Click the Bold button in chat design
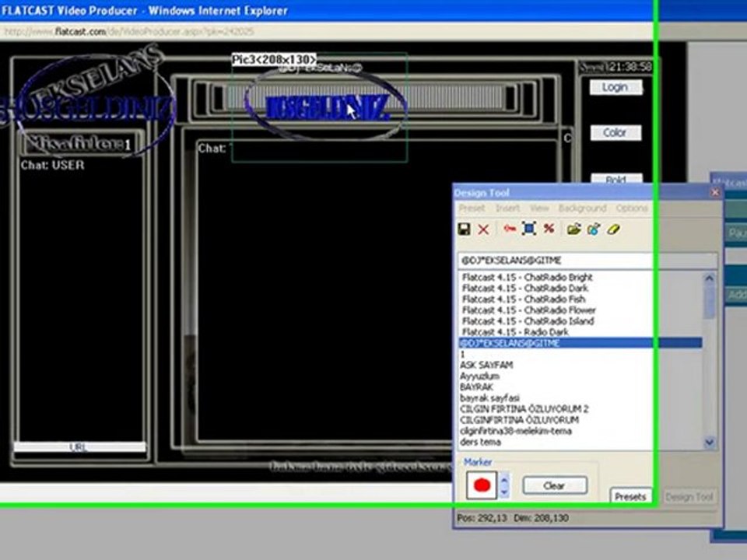Screen dimensions: 747x560 point(616,179)
